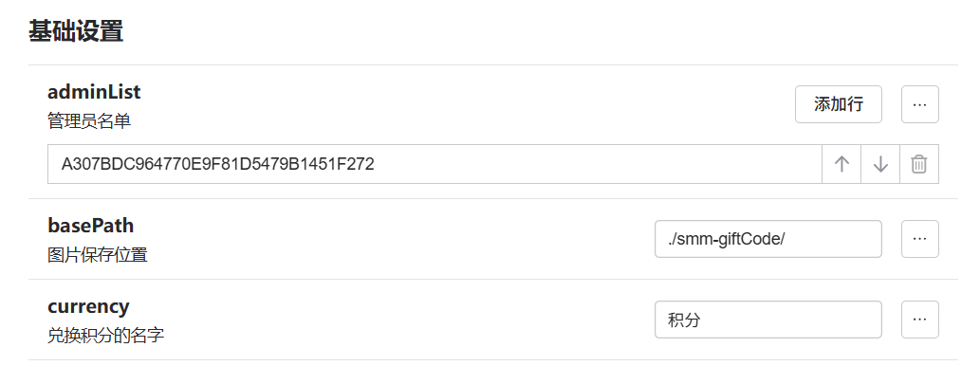This screenshot has height=384, width=980.
Task: Click the 基础设置 section heading
Action: pyautogui.click(x=76, y=31)
